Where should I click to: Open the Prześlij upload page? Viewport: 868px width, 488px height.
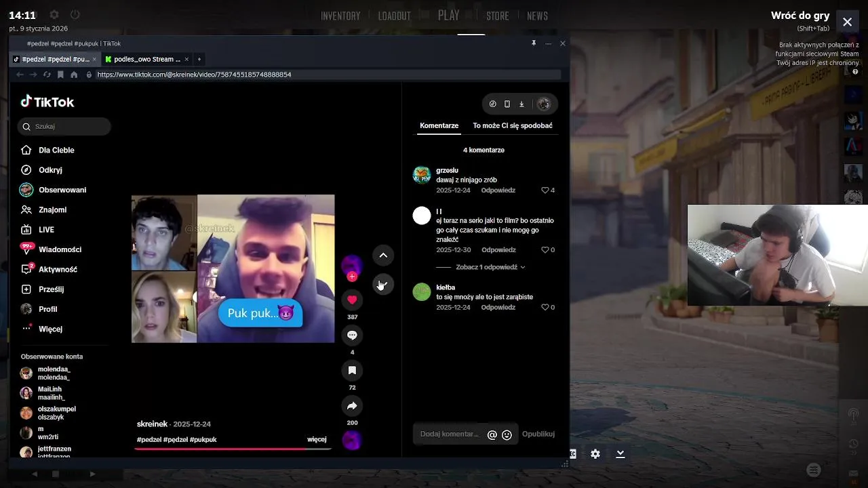tap(42, 289)
